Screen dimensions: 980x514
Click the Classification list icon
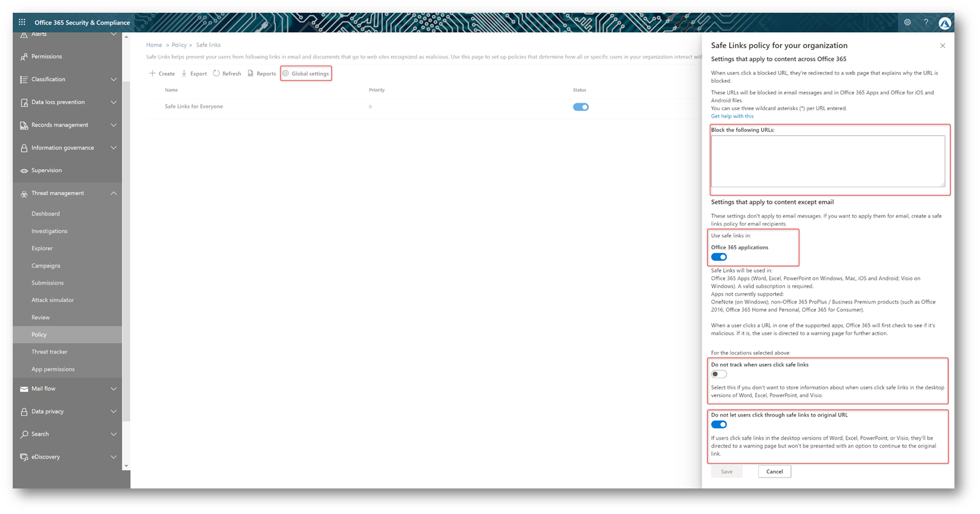(24, 80)
